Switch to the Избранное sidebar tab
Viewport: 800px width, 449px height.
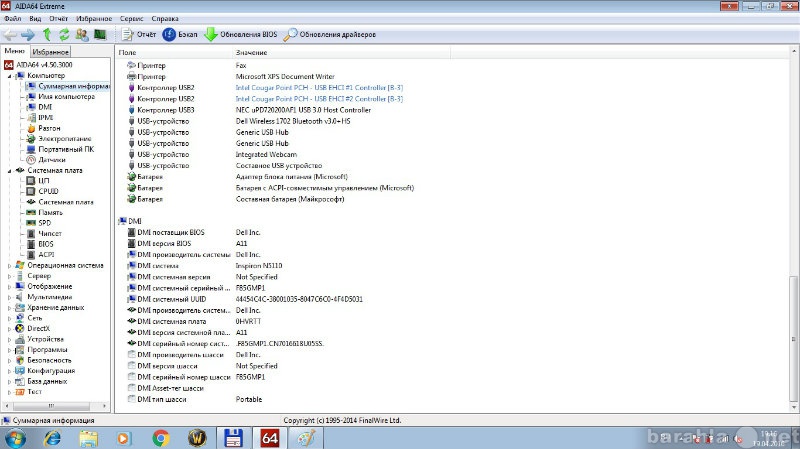pos(51,52)
